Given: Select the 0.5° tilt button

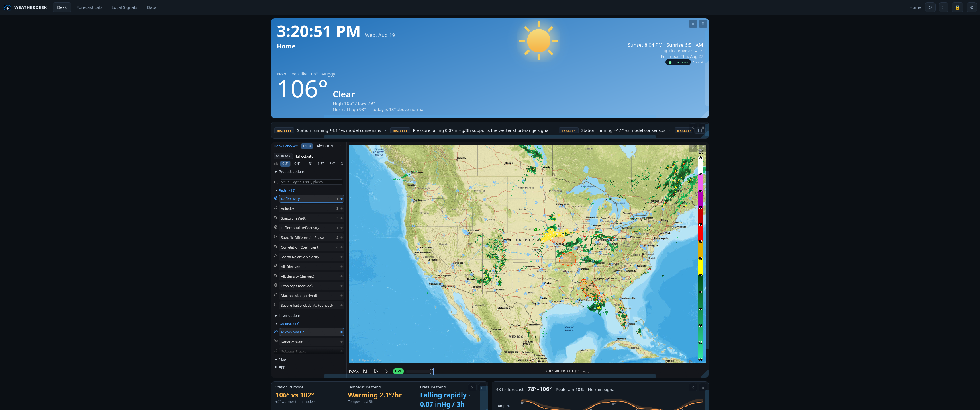Looking at the screenshot, I should tap(285, 164).
